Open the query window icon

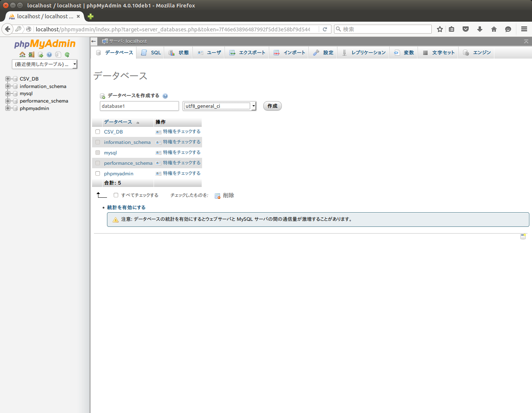tap(40, 54)
